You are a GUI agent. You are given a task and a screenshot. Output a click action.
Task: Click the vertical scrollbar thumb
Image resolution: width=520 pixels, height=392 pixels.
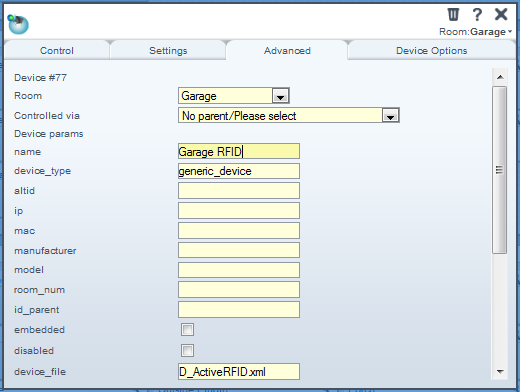tap(500, 170)
